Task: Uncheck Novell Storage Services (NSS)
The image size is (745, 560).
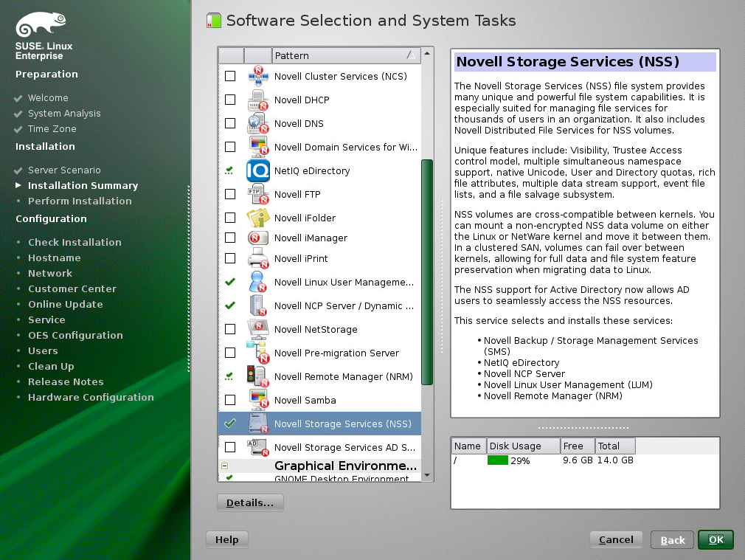Action: pos(229,424)
